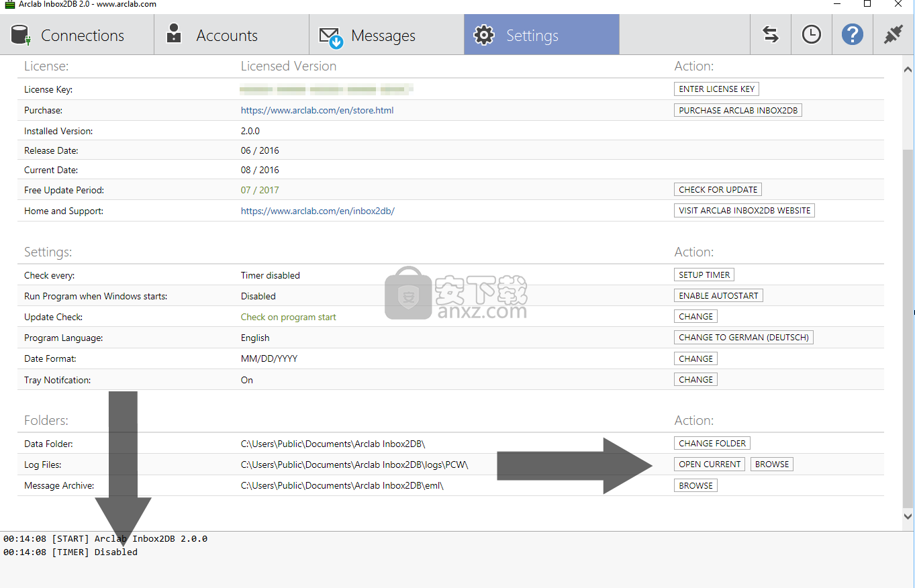Click Change button for Update Check
915x588 pixels.
pos(695,316)
